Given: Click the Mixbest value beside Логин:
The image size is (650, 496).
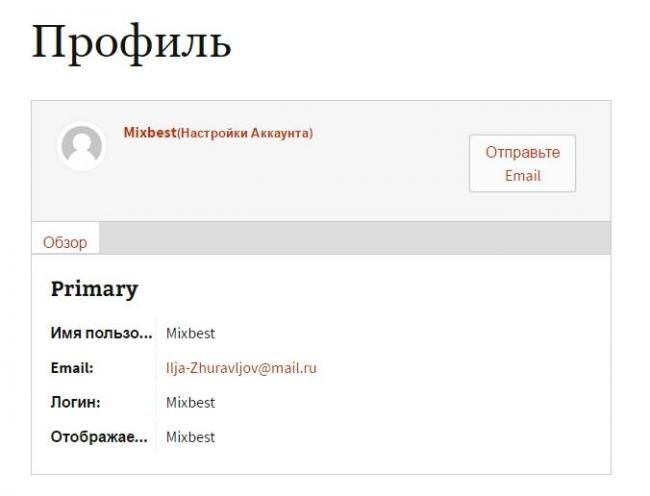Looking at the screenshot, I should (190, 402).
